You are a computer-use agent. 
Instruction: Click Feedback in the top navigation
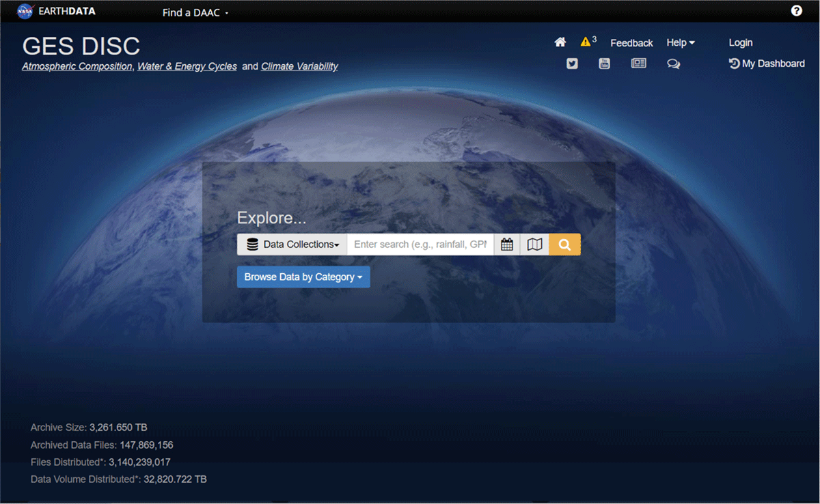coord(631,43)
